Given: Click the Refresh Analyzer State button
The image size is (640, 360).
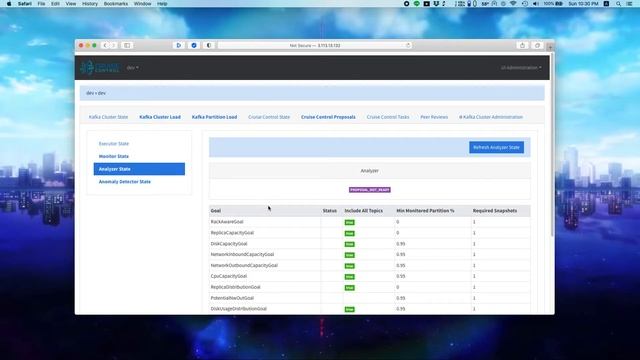Looking at the screenshot, I should coord(496,147).
